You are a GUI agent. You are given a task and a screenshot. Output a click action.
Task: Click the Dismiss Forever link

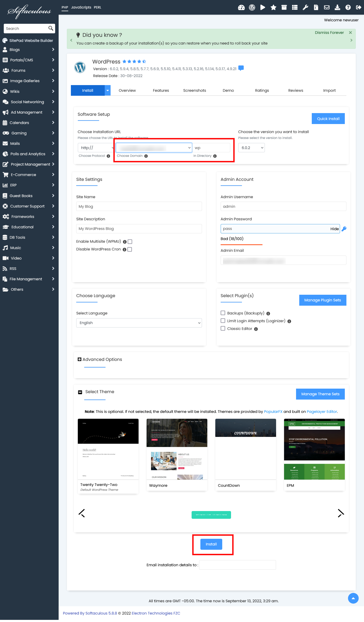click(x=329, y=33)
